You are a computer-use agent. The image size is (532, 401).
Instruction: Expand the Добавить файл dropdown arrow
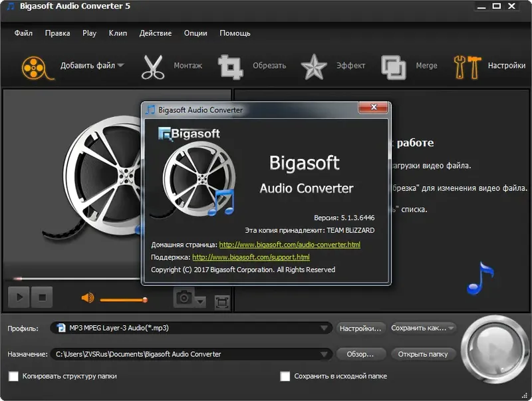click(120, 65)
